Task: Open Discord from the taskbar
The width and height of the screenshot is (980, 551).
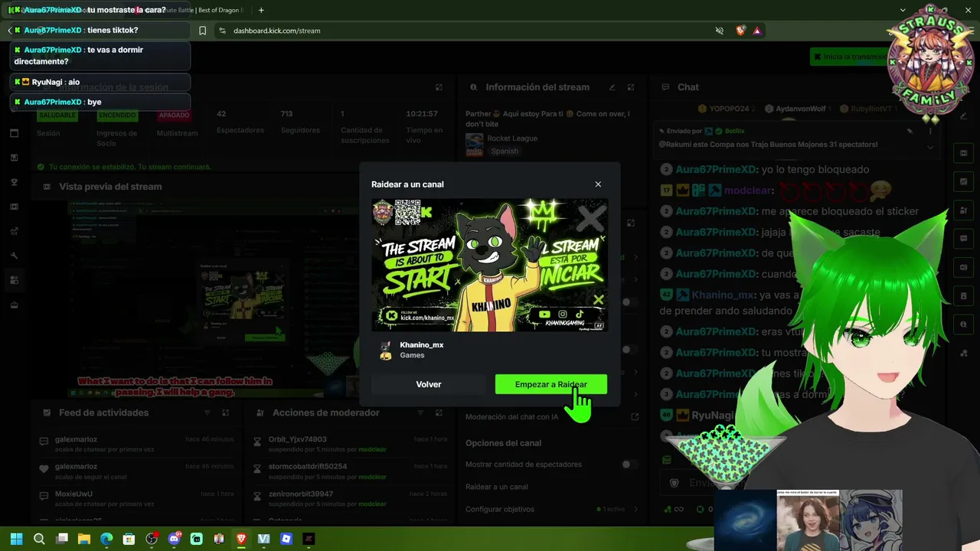Action: (174, 539)
